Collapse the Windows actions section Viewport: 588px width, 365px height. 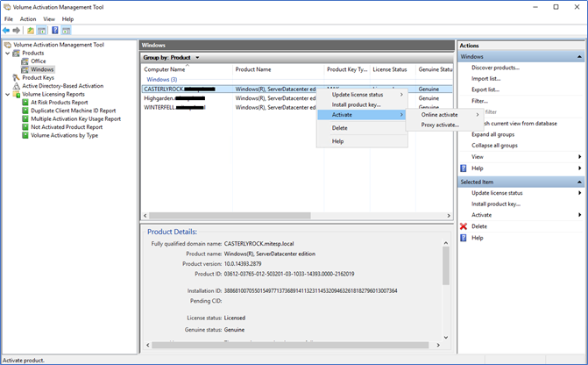(x=579, y=57)
